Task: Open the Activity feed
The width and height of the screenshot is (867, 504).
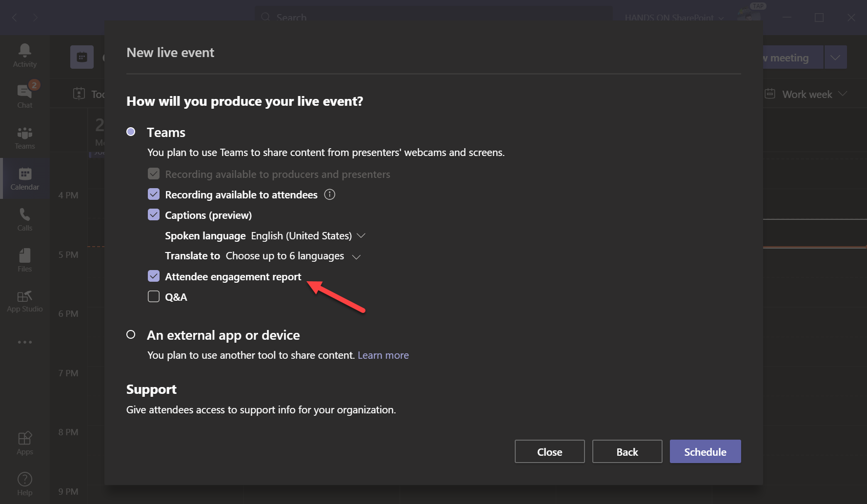Action: tap(24, 54)
